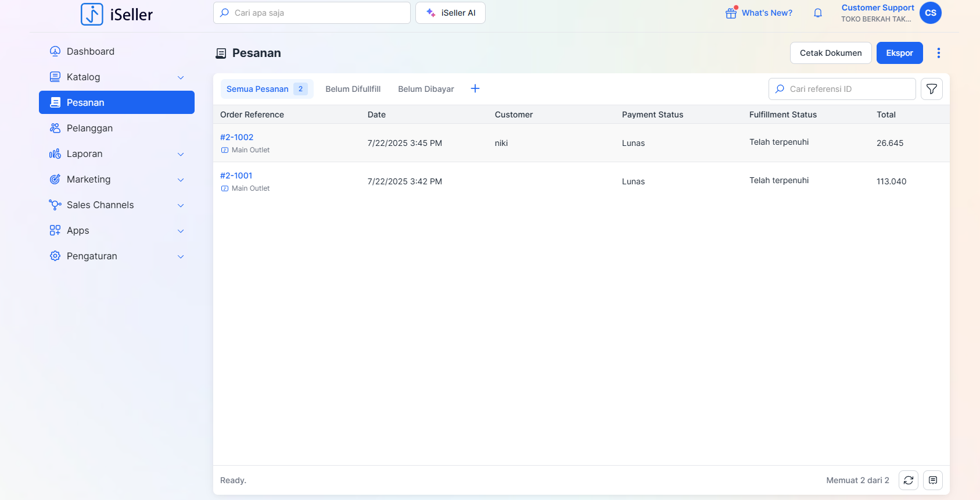The width and height of the screenshot is (980, 500).
Task: Click the notes icon in footer
Action: tap(932, 480)
